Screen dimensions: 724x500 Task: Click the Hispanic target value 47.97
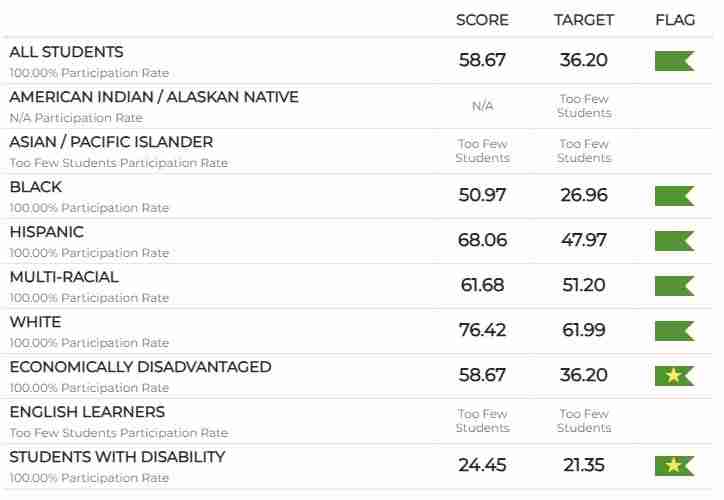point(584,240)
